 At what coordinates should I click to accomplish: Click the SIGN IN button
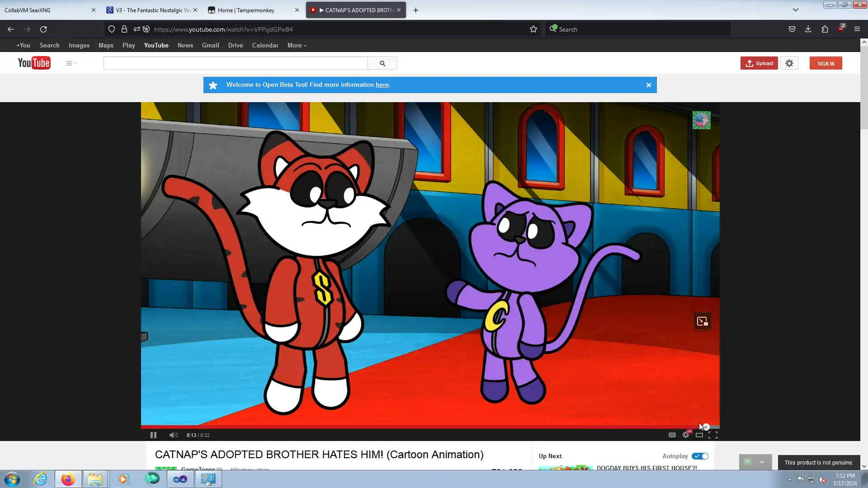826,63
